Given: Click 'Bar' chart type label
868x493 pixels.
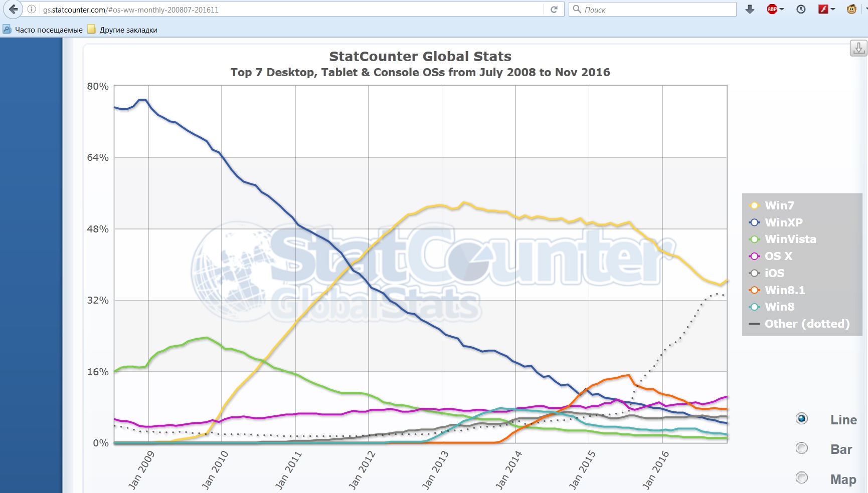Looking at the screenshot, I should 841,449.
